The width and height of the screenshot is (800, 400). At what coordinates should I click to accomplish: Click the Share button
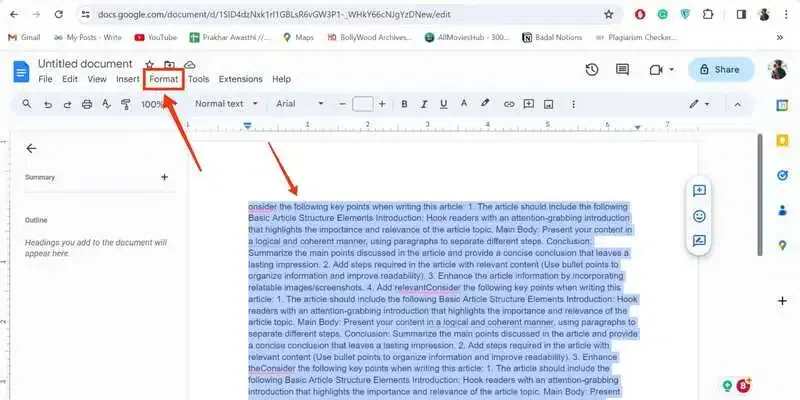[721, 70]
